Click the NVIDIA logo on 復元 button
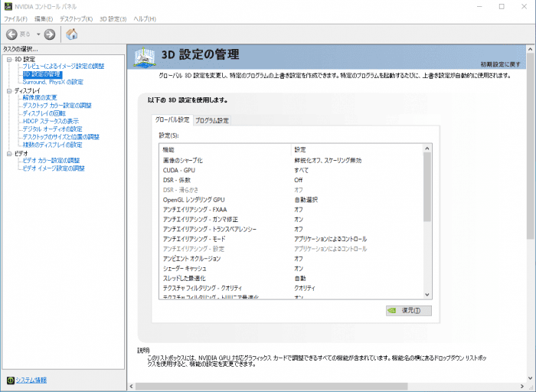Viewport: 536px width, 392px height. tap(392, 311)
